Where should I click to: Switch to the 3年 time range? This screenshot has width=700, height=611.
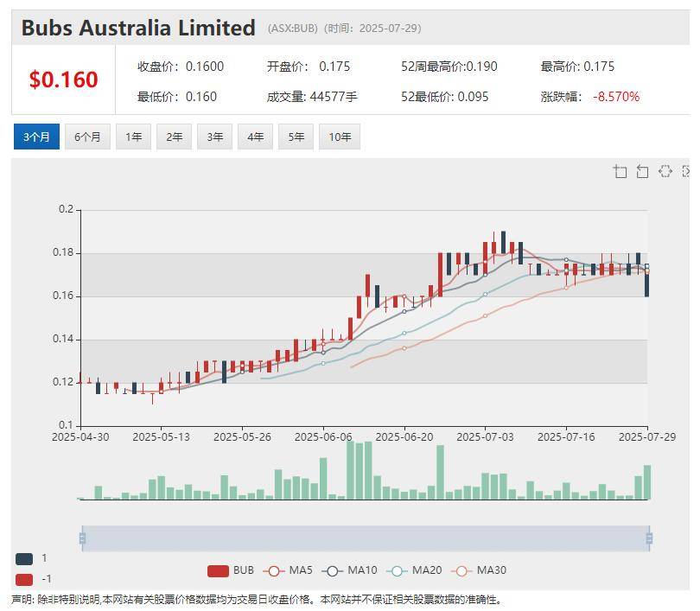(x=214, y=137)
